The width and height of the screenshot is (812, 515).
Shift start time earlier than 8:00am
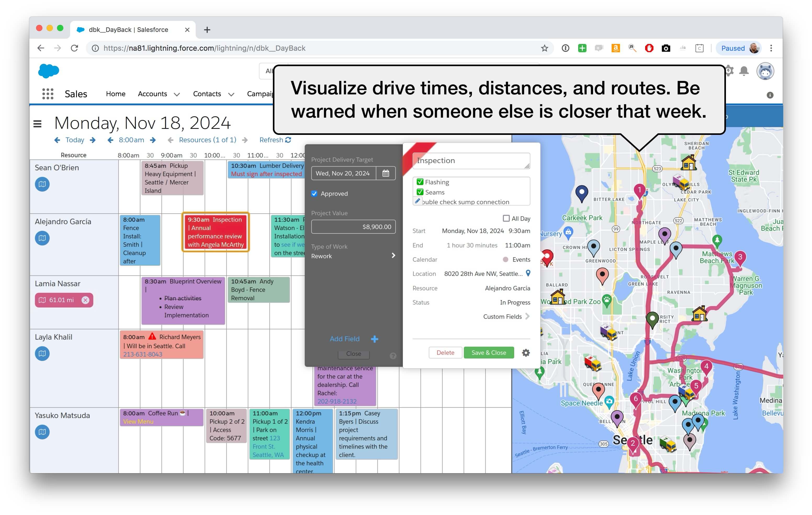[110, 140]
